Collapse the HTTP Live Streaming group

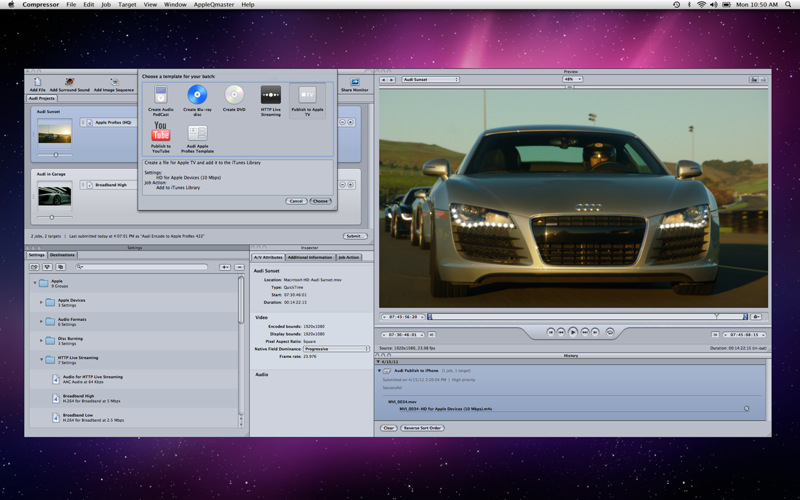tap(42, 358)
